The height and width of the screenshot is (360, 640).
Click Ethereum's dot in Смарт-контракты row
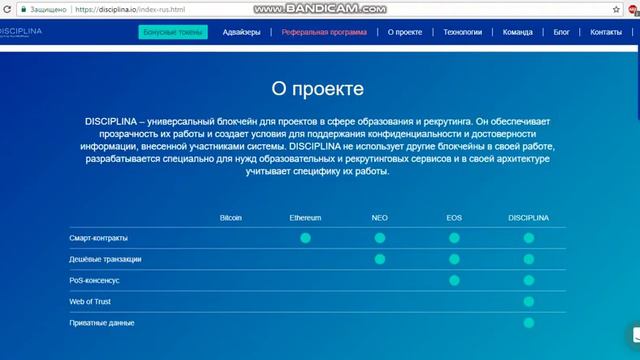(305, 238)
